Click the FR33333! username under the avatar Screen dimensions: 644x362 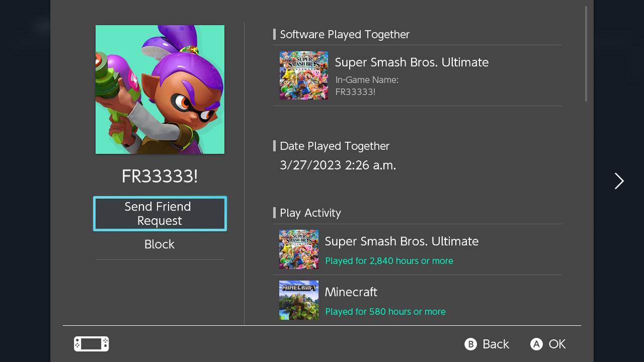pyautogui.click(x=159, y=176)
